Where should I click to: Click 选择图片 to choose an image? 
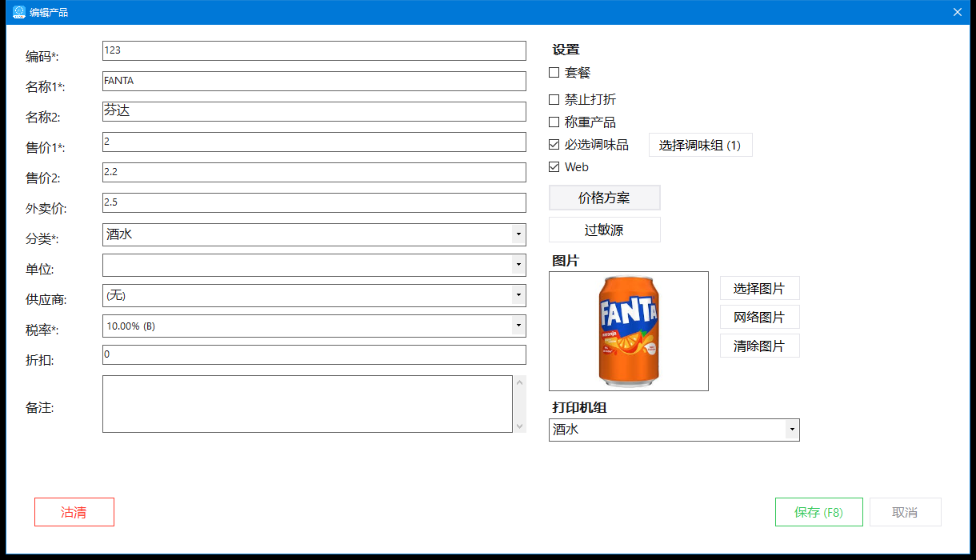[759, 289]
